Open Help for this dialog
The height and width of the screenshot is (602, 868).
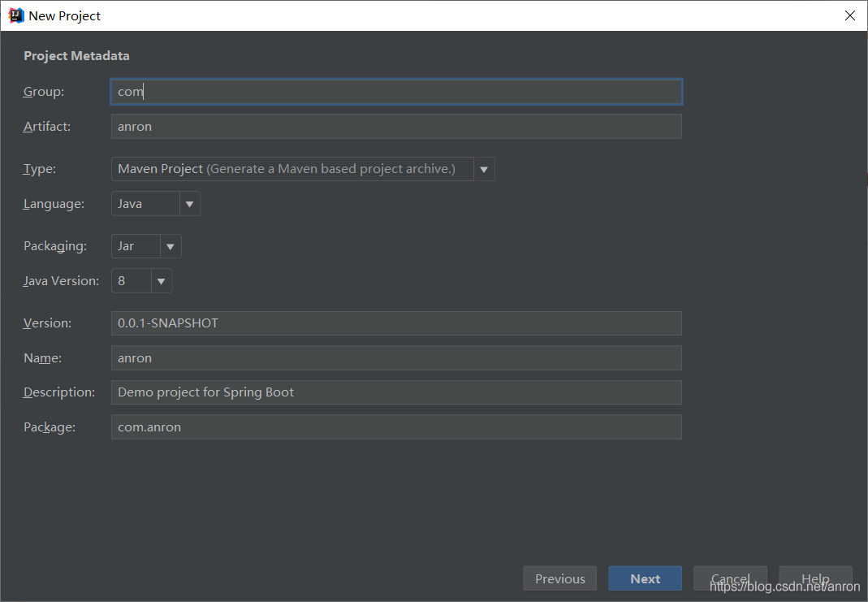[x=815, y=578]
